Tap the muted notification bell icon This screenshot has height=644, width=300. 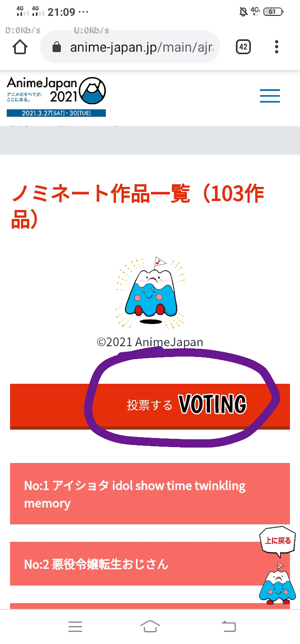point(243,11)
